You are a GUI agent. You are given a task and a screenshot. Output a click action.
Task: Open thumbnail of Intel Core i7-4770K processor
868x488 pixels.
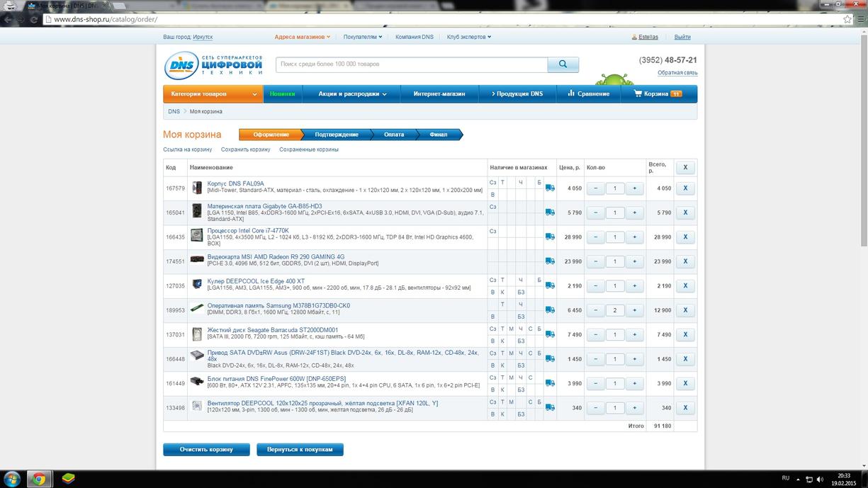197,235
